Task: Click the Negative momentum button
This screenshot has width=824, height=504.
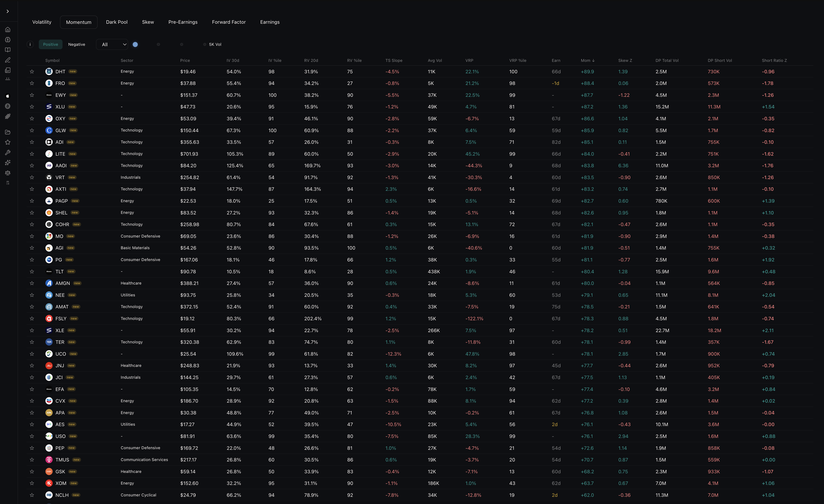Action: tap(77, 44)
